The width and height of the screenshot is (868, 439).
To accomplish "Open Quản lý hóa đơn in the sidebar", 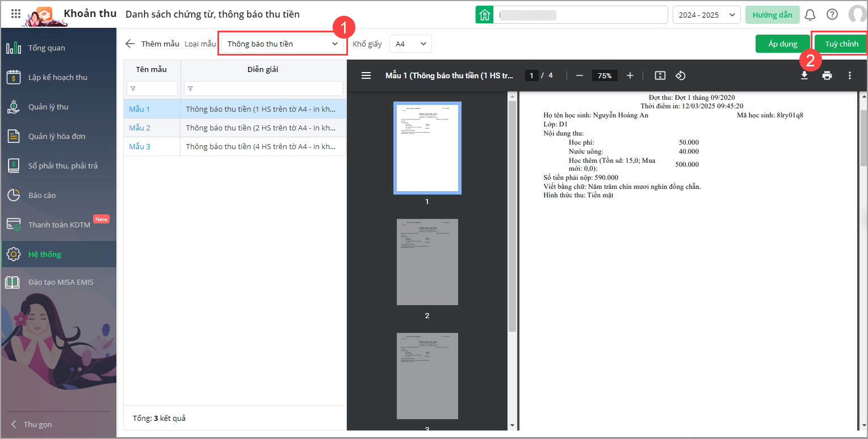I will tap(58, 136).
